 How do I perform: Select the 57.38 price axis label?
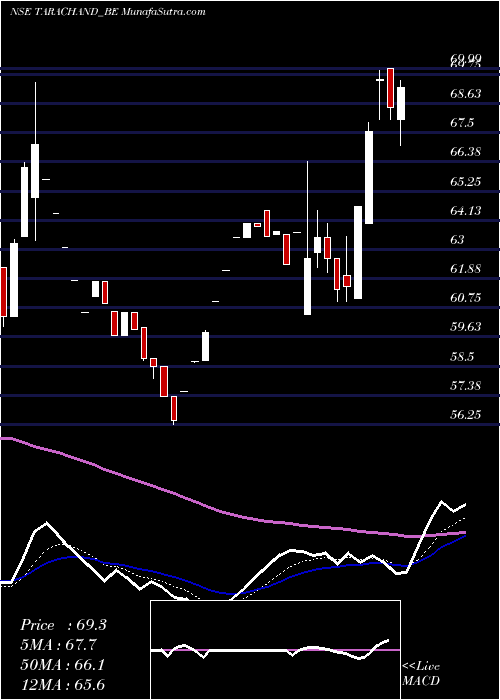465,385
